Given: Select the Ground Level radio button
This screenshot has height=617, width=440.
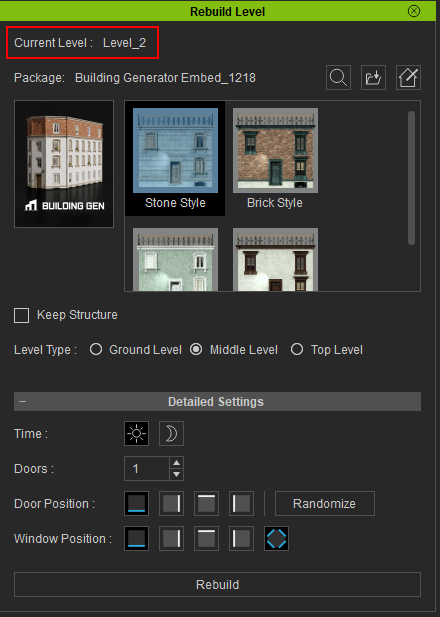Looking at the screenshot, I should pyautogui.click(x=96, y=349).
